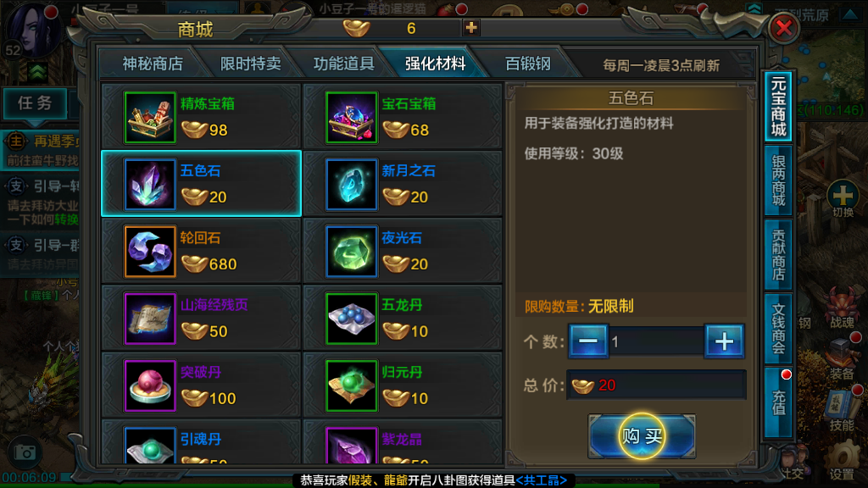Open the 贡献商店 side tab

tap(778, 255)
